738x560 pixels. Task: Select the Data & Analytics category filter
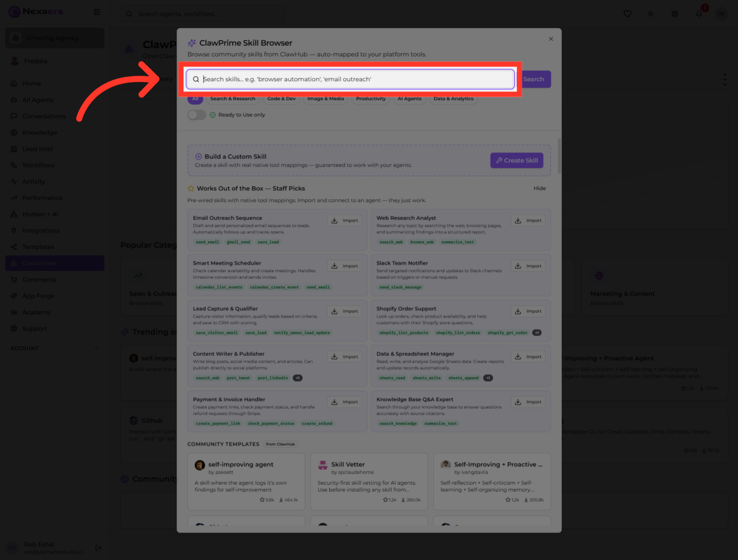[453, 99]
